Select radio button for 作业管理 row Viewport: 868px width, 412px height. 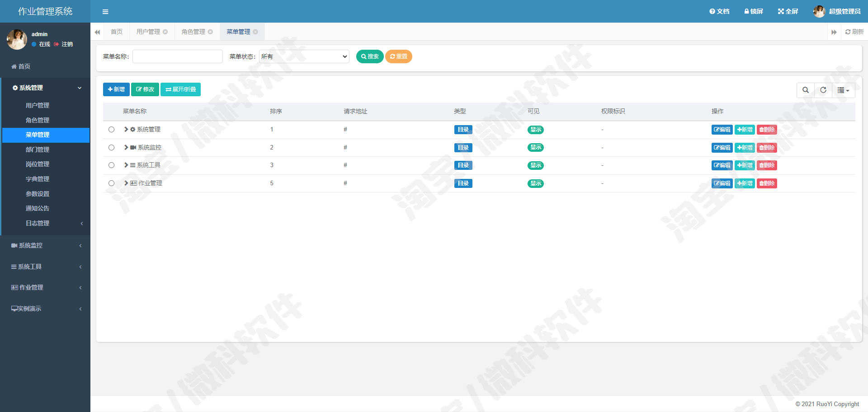[111, 183]
